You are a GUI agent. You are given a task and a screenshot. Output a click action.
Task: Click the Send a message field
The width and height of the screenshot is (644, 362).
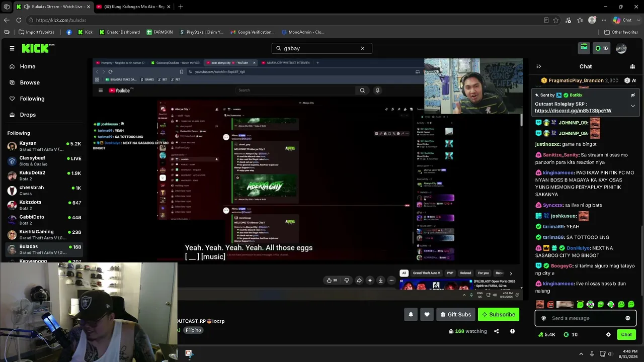click(x=585, y=318)
